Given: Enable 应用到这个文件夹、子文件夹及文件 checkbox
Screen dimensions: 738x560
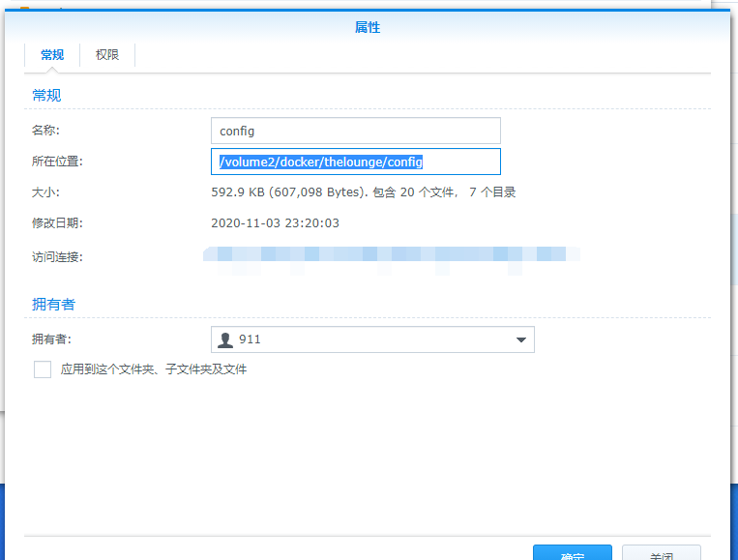Looking at the screenshot, I should [x=43, y=369].
